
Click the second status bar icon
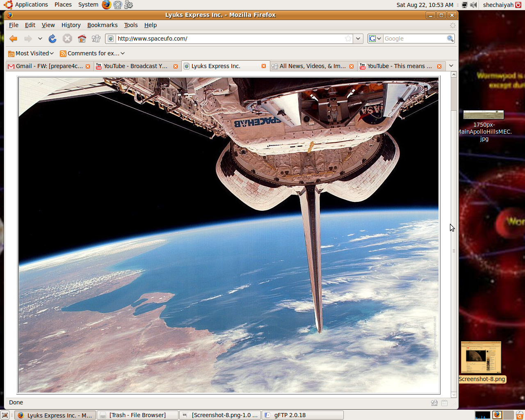[x=444, y=403]
